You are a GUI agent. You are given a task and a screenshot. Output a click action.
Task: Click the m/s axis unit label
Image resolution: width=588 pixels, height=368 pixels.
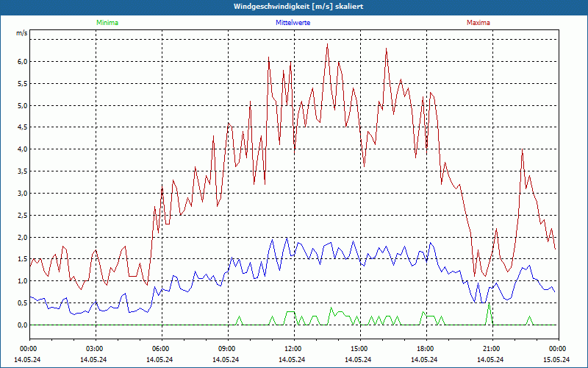click(22, 33)
